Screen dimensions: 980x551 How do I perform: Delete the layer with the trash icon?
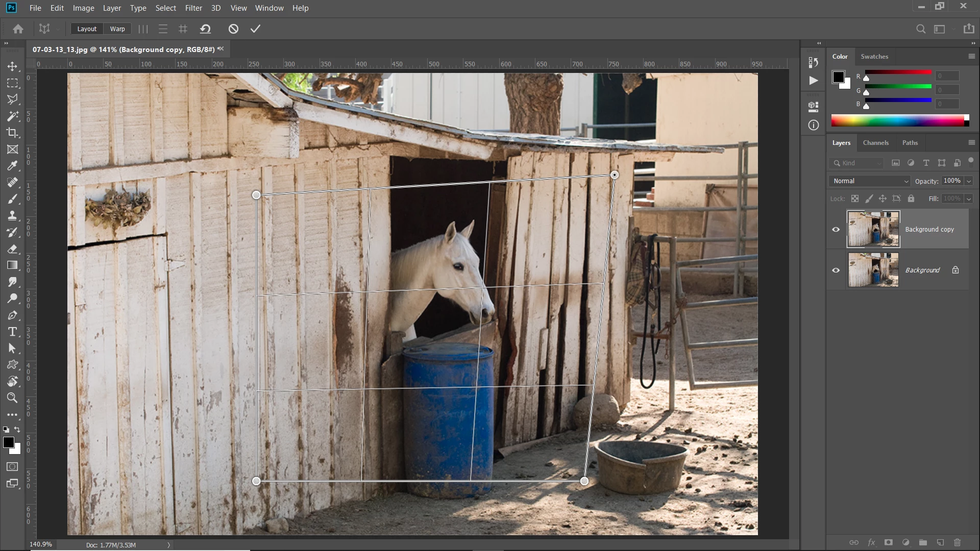957,542
